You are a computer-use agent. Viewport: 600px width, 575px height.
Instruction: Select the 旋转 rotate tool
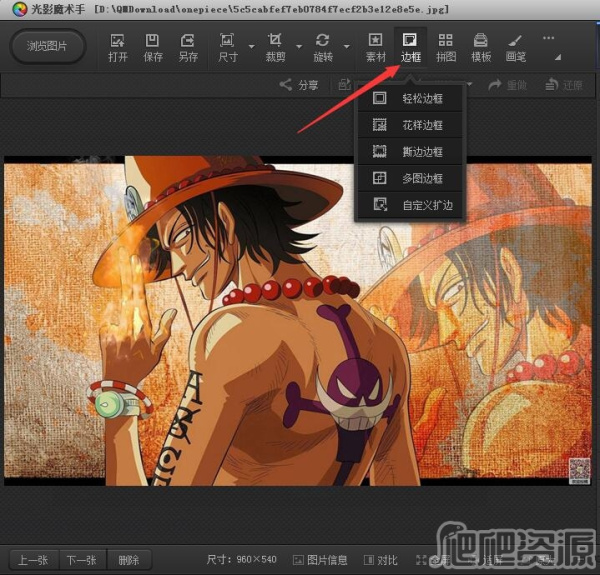(323, 48)
